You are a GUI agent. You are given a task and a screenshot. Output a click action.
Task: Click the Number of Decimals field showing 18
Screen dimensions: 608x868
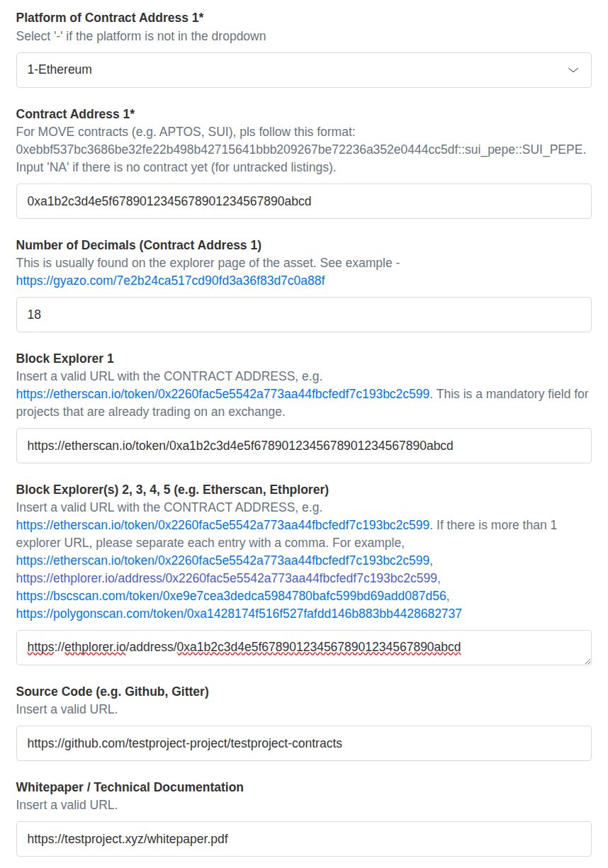coord(303,315)
